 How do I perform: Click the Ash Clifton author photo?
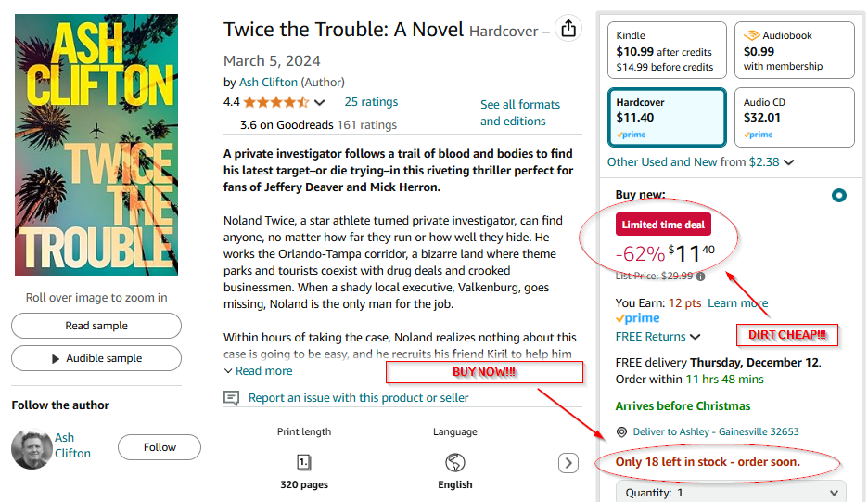coord(32,448)
